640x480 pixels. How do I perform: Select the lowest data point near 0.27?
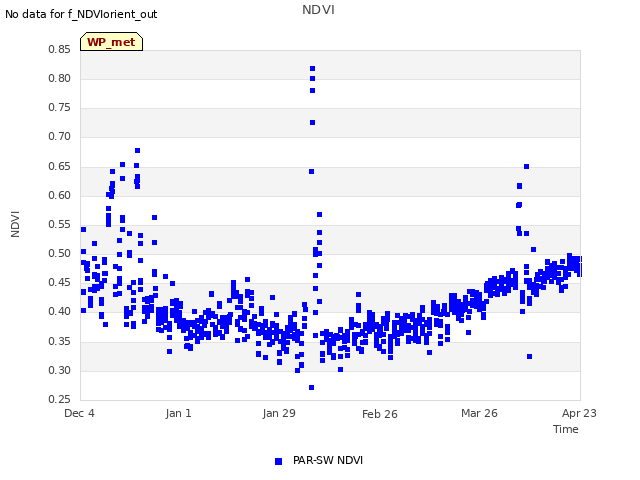(311, 387)
